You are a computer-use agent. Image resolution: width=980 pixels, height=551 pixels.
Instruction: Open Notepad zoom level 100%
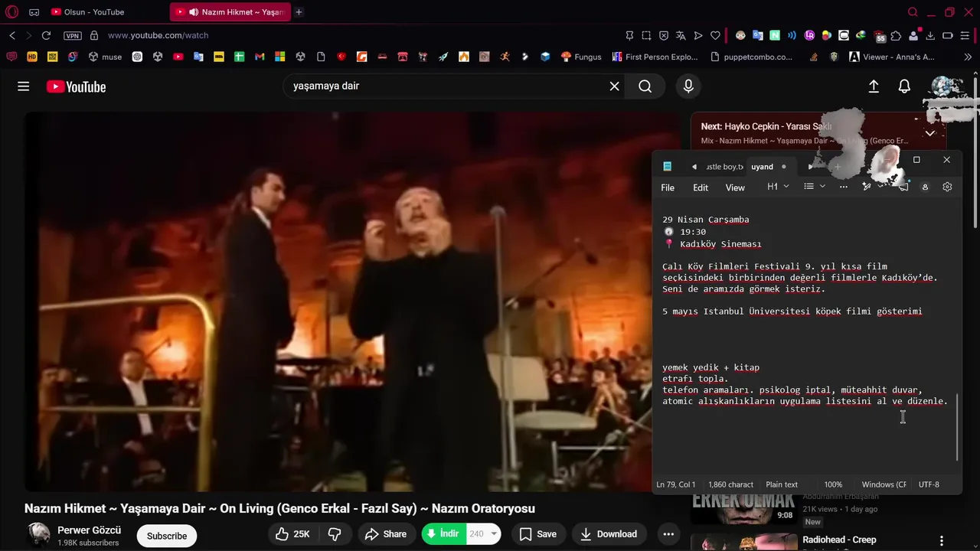click(833, 484)
